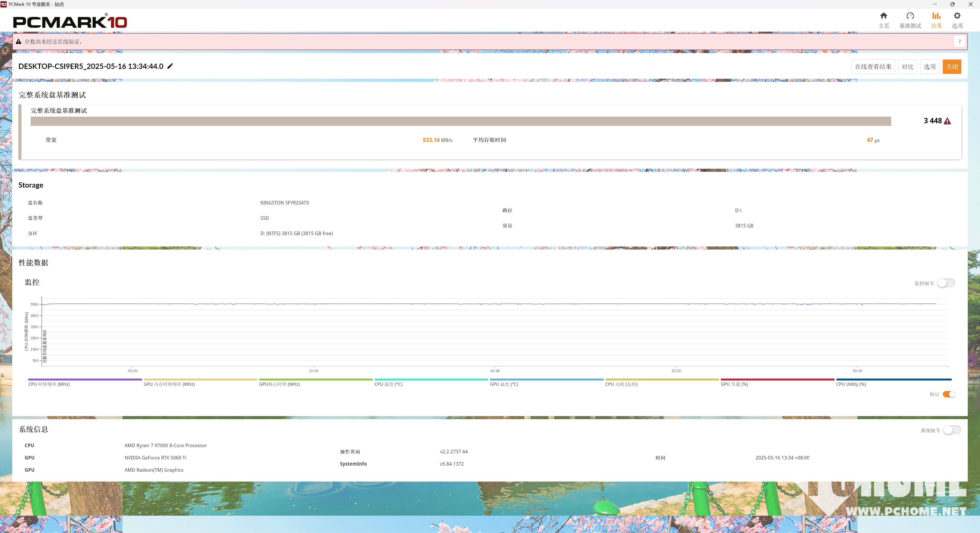The height and width of the screenshot is (533, 980).
Task: Click the question mark help button in banner
Action: [x=960, y=41]
